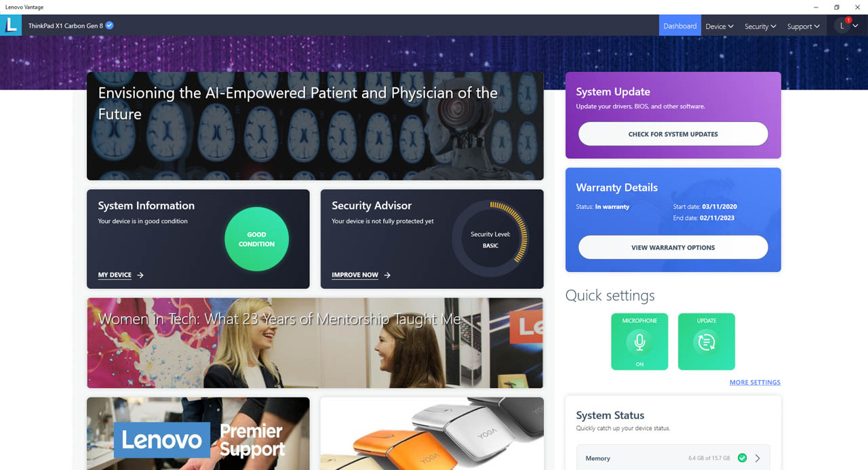Switch to the Dashboard tab
This screenshot has width=868, height=470.
coord(680,26)
